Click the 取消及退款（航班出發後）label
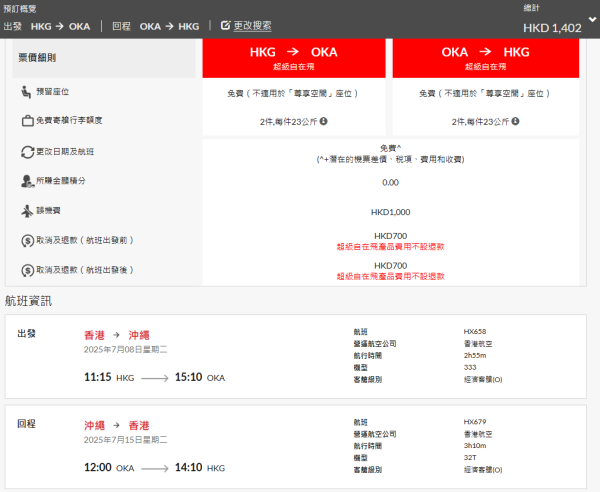 pos(85,270)
